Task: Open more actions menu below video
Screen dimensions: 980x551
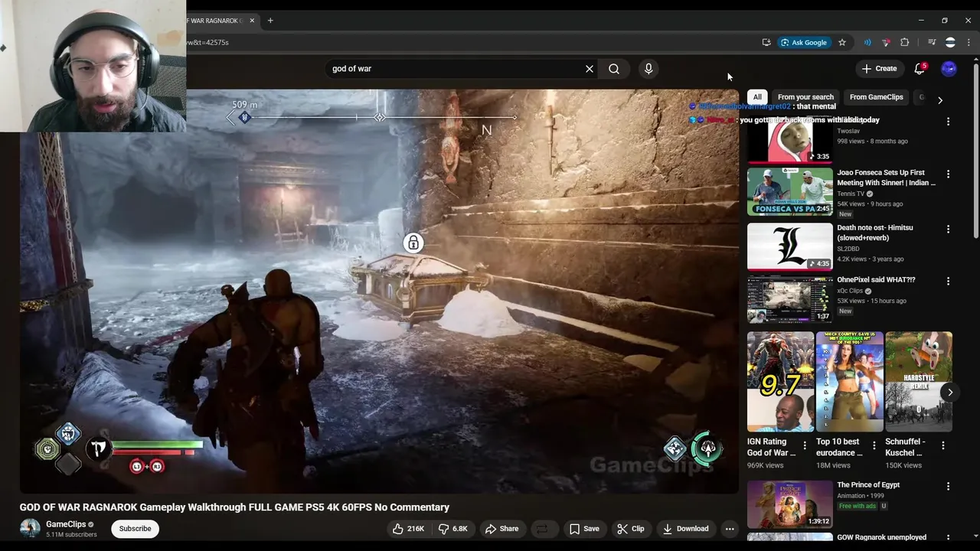Action: (x=730, y=529)
